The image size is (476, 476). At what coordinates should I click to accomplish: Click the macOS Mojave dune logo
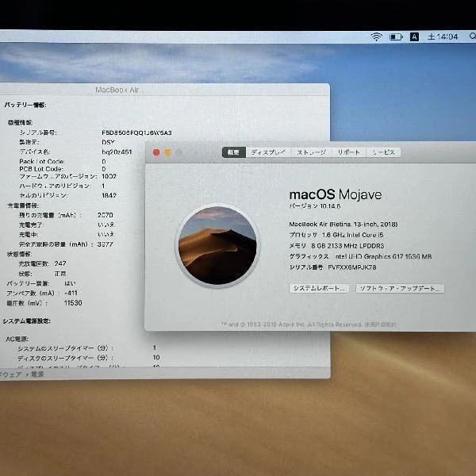point(217,245)
